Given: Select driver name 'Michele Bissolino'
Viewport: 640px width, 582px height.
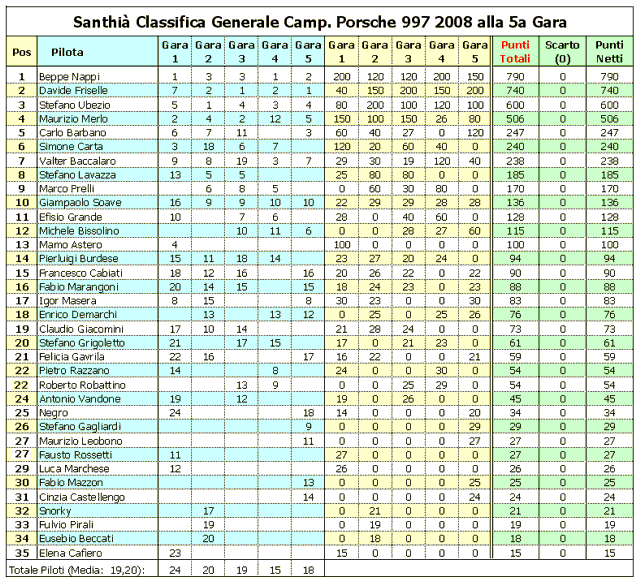Looking at the screenshot, I should (79, 231).
